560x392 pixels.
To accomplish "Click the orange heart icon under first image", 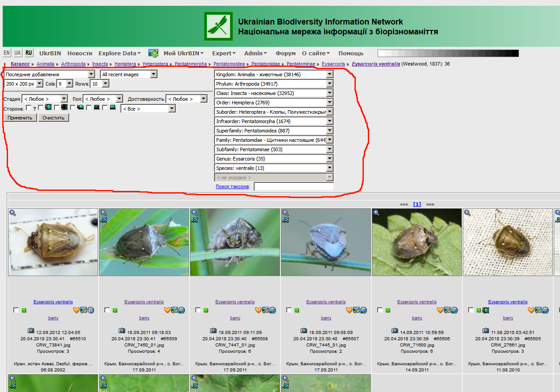I will pyautogui.click(x=76, y=310).
